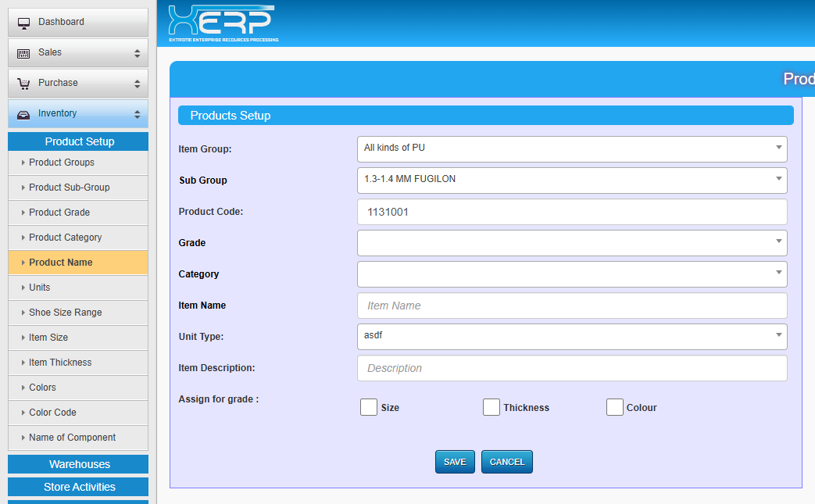Expand the Sales menu arrows
The image size is (815, 504).
tap(137, 53)
